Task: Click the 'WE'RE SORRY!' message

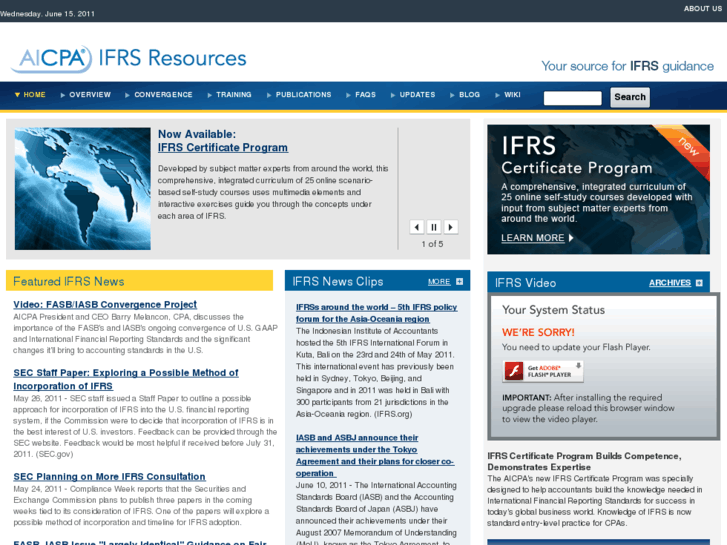Action: [538, 333]
